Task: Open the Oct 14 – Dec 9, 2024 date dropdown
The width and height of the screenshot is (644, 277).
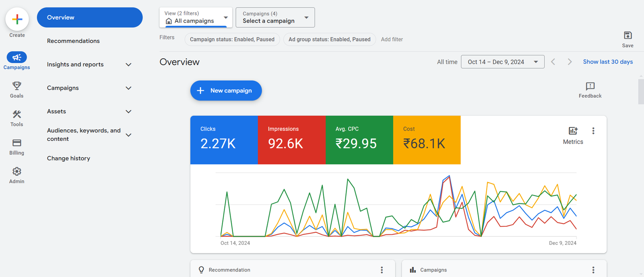Action: click(x=502, y=62)
